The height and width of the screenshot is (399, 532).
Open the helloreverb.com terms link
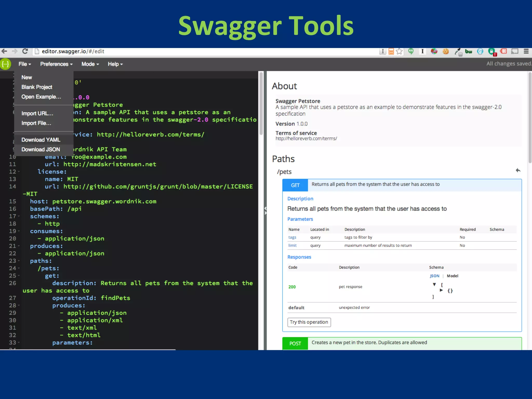coord(306,138)
